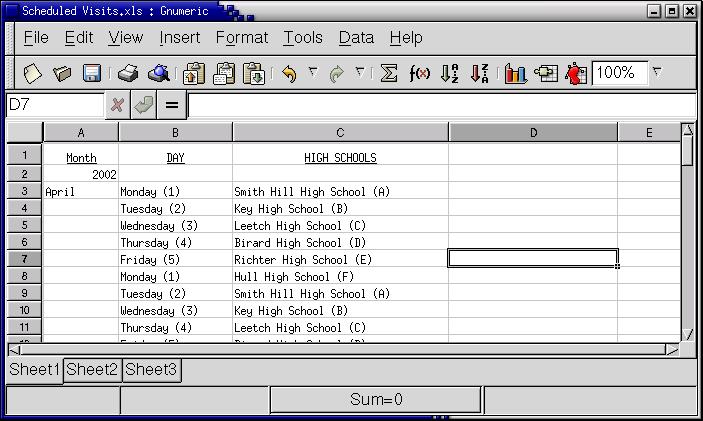Cut selection with the clipboard cut icon
703x421 pixels.
[194, 73]
